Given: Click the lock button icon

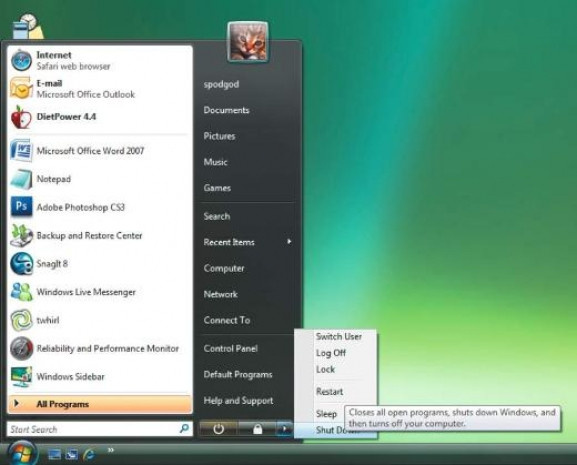Looking at the screenshot, I should point(257,429).
